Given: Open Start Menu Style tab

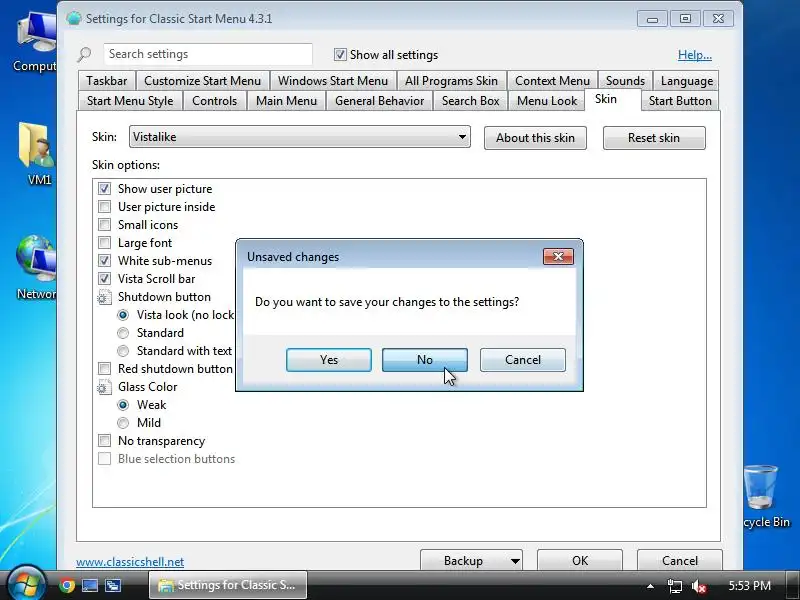Looking at the screenshot, I should [130, 101].
